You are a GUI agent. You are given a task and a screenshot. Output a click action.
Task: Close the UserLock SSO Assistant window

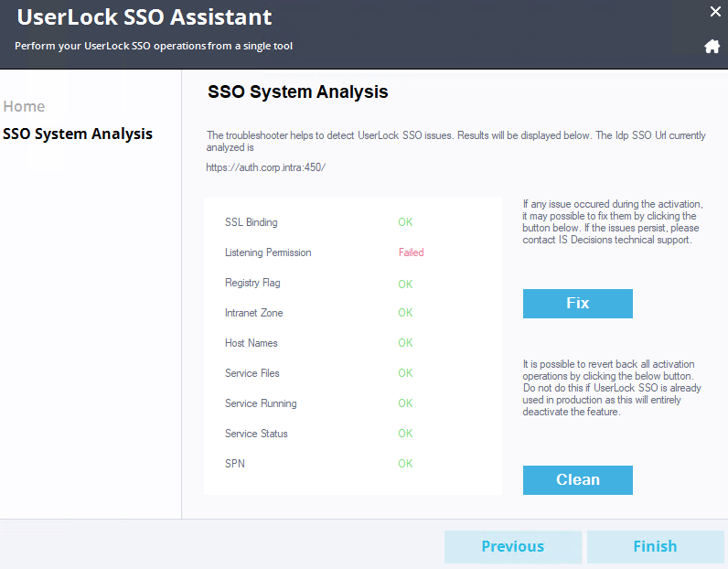click(x=715, y=12)
